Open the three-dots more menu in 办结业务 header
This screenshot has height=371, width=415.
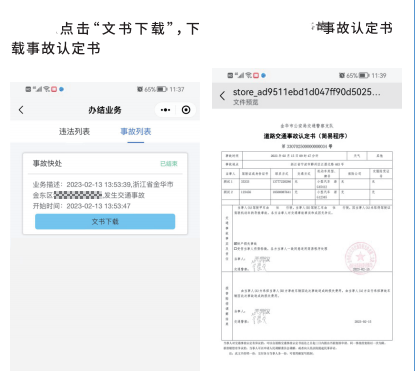165,110
